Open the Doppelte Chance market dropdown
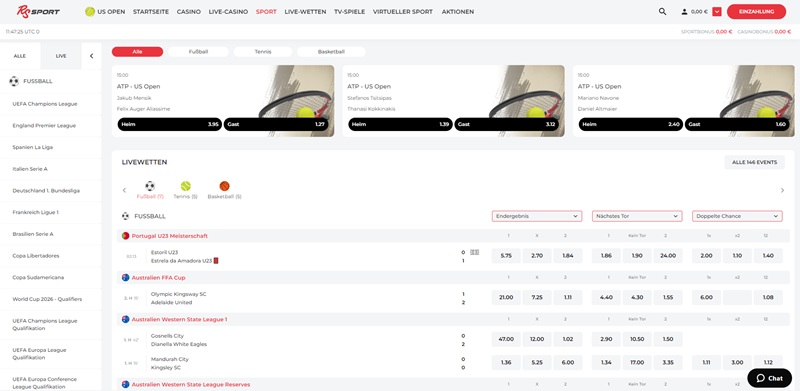Screen dimensions: 800x391 click(737, 216)
